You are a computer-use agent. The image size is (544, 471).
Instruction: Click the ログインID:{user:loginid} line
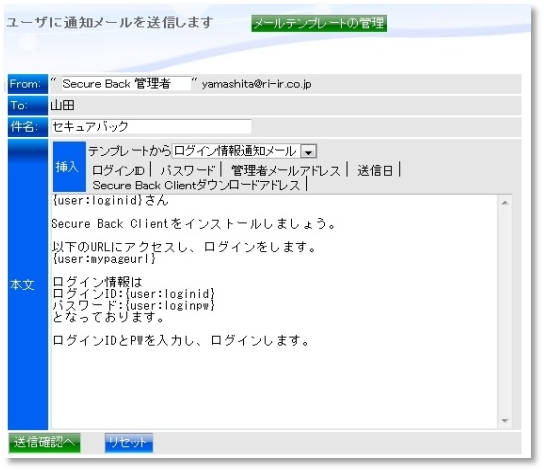pyautogui.click(x=134, y=294)
